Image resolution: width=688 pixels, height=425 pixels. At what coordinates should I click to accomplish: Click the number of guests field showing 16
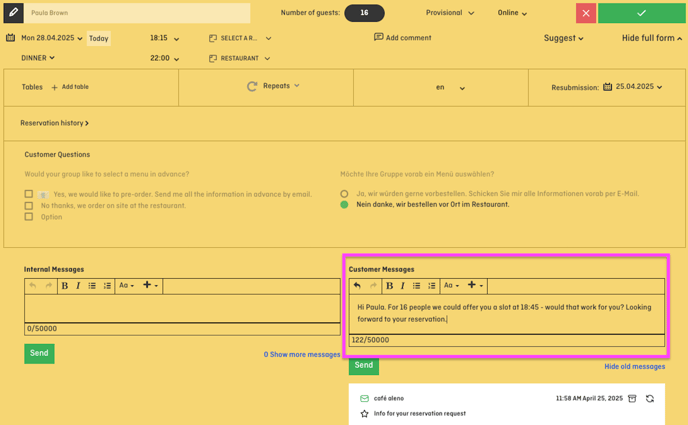(x=364, y=13)
